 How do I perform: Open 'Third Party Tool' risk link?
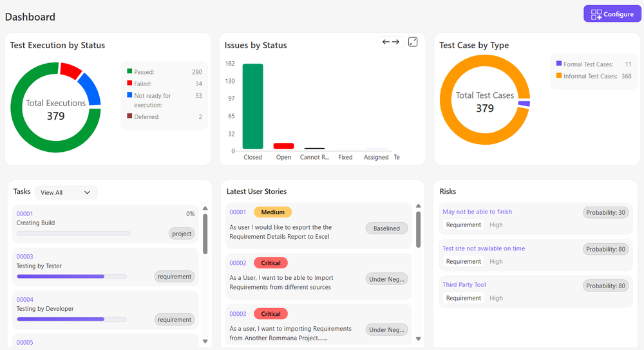coord(464,285)
